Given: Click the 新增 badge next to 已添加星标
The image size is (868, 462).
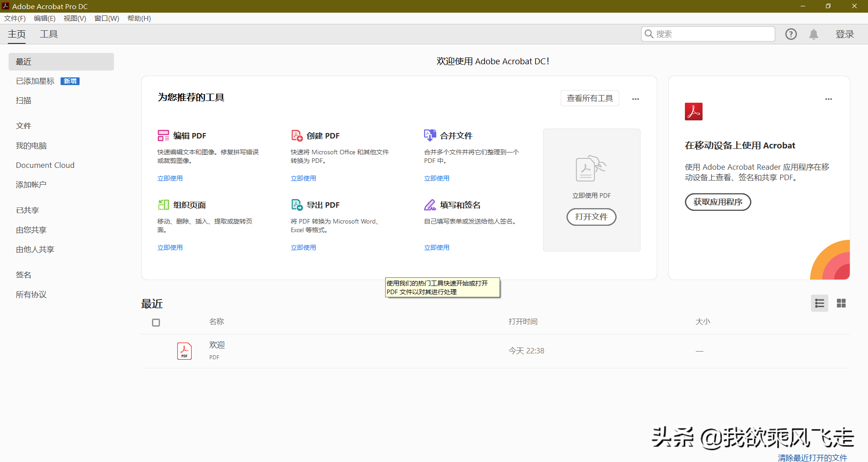Looking at the screenshot, I should [x=70, y=81].
